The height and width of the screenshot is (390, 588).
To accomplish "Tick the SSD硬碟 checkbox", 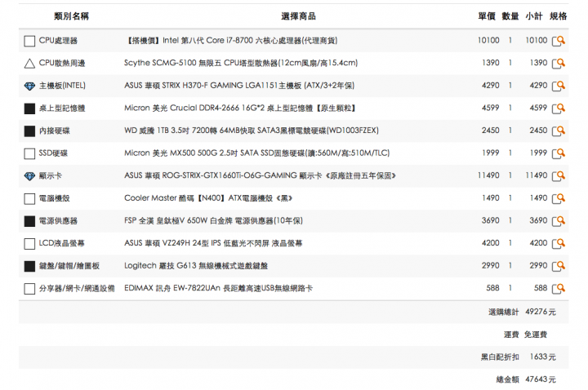I will [x=29, y=153].
